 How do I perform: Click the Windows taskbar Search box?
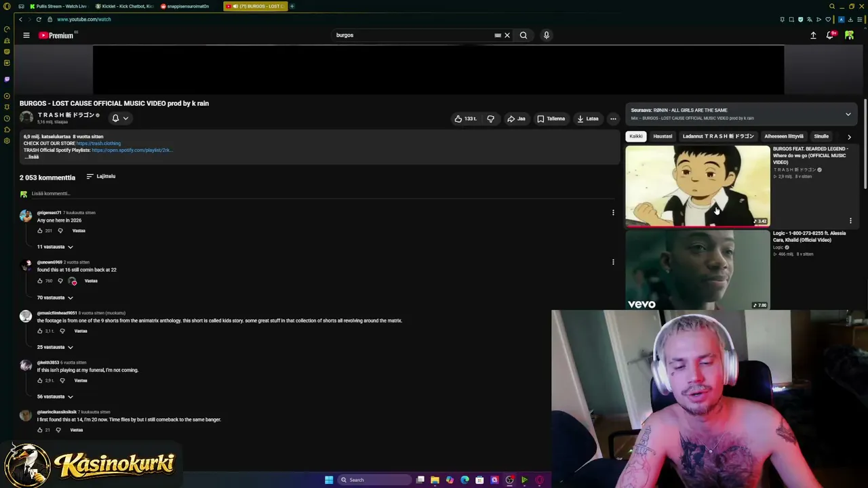tap(375, 480)
